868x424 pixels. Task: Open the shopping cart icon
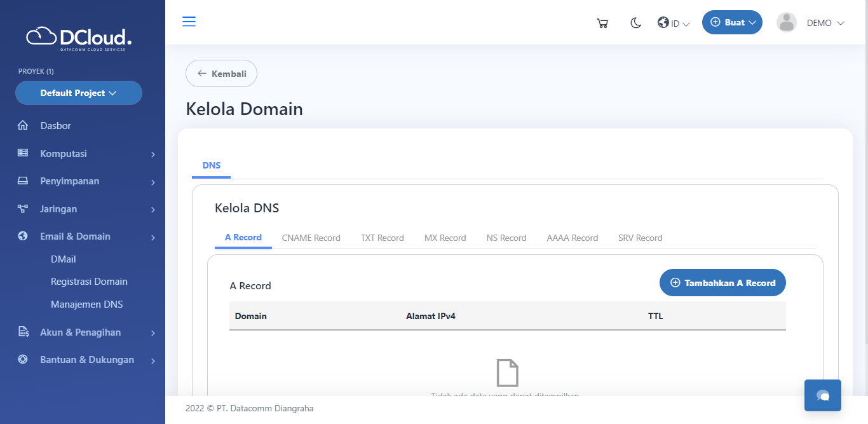click(602, 24)
